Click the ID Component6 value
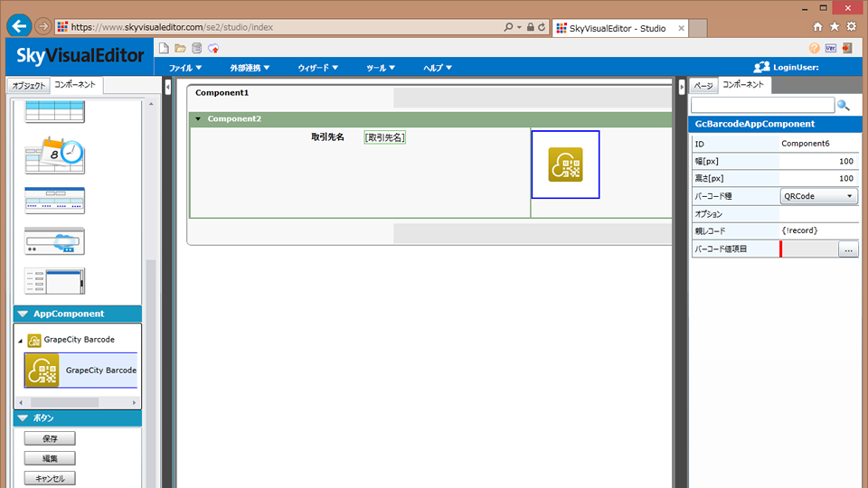Image resolution: width=868 pixels, height=488 pixels. [806, 144]
